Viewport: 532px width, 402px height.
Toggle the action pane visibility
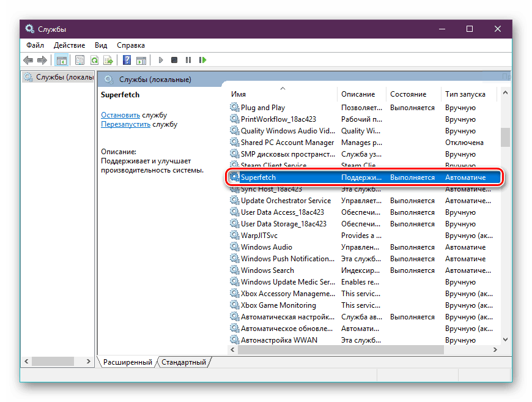[x=142, y=60]
